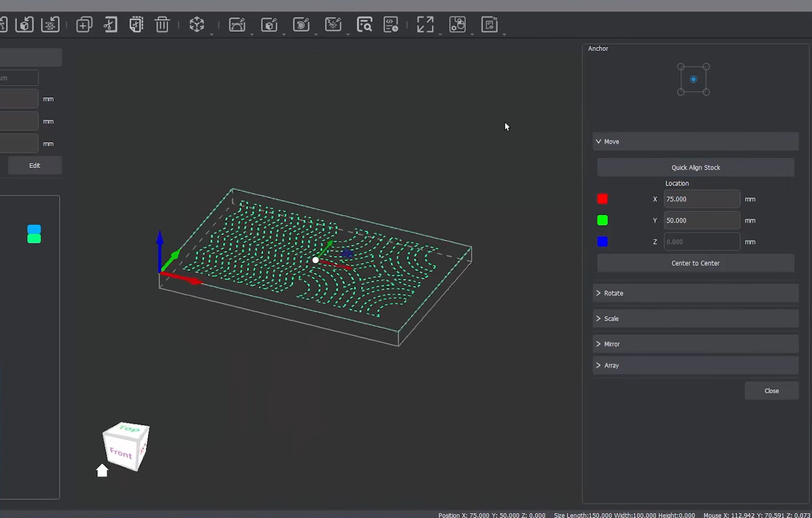This screenshot has width=812, height=518.
Task: Click the toolpath magnifier search icon
Action: 364,25
